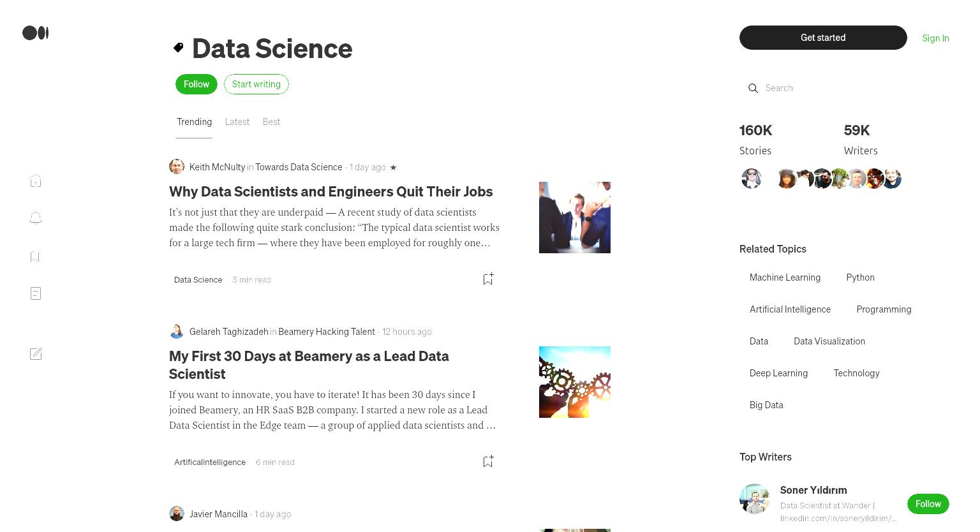Click the Sign In link
Viewport: 980px width, 532px height.
point(935,38)
